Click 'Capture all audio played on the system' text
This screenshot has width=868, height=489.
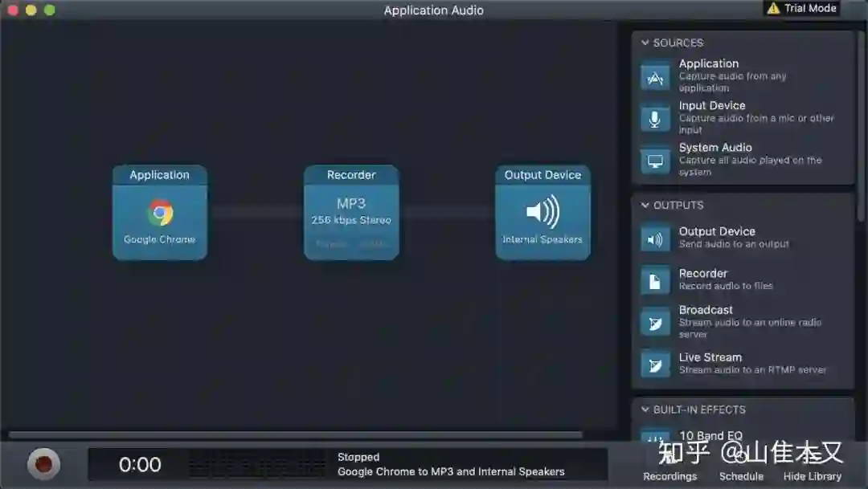click(x=750, y=166)
